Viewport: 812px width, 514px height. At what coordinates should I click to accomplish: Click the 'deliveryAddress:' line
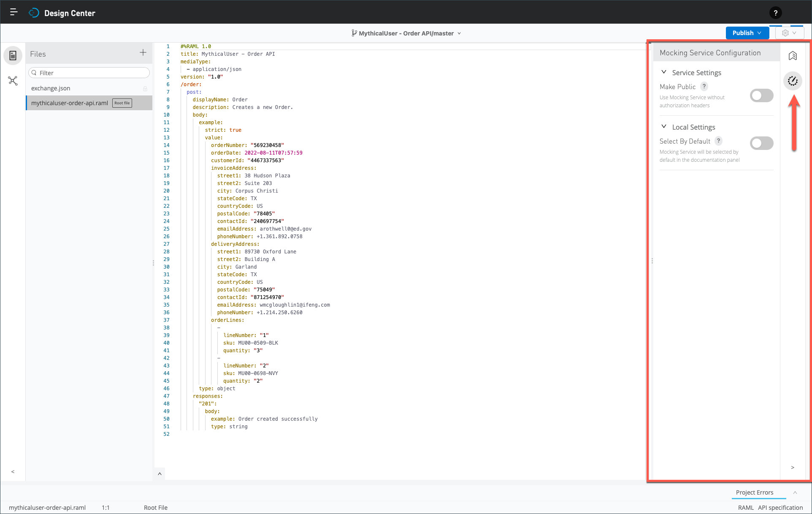pyautogui.click(x=235, y=244)
